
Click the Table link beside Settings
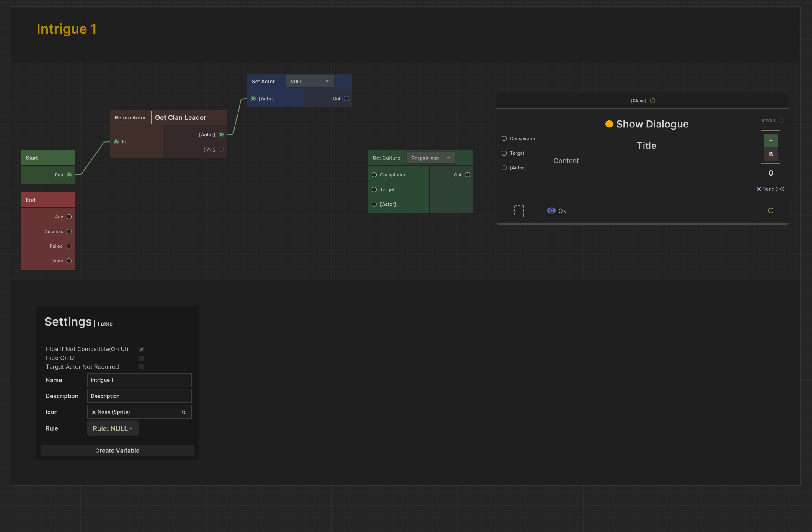tap(105, 324)
